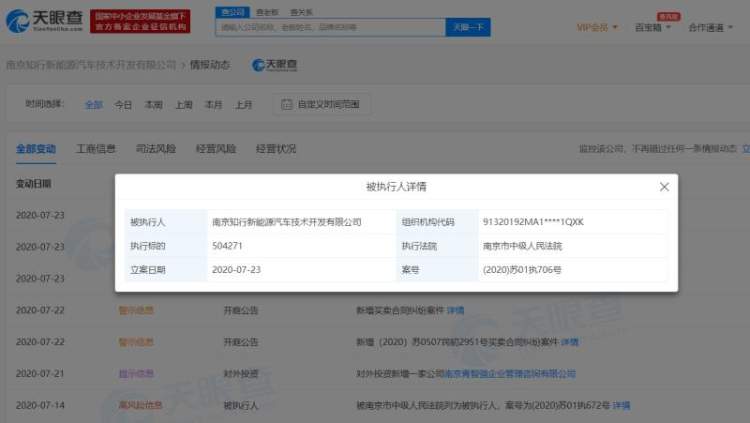Select the 查老板 search tab

pos(267,12)
